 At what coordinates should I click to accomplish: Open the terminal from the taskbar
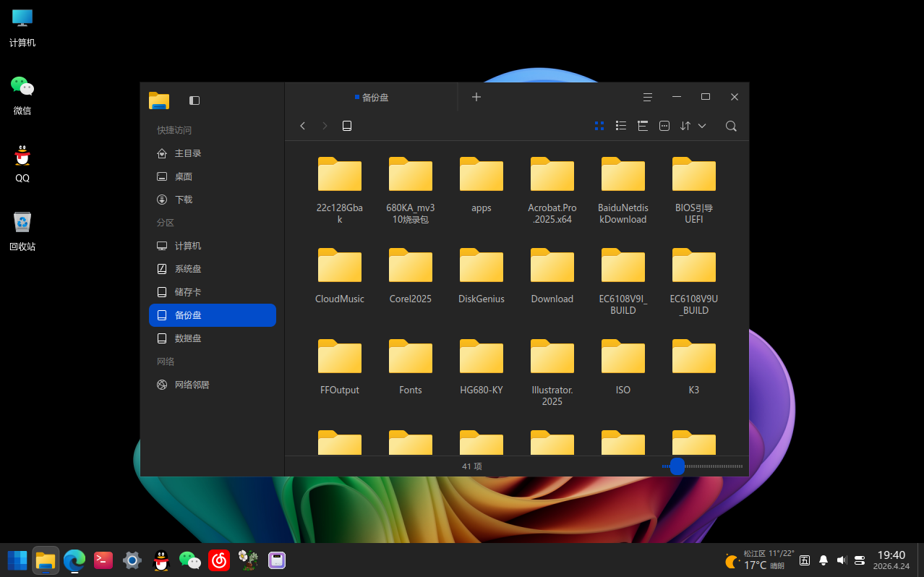[103, 560]
